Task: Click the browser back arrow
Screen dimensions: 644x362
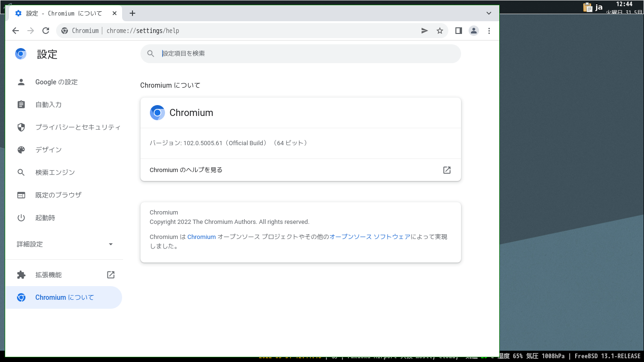Action: [16, 31]
